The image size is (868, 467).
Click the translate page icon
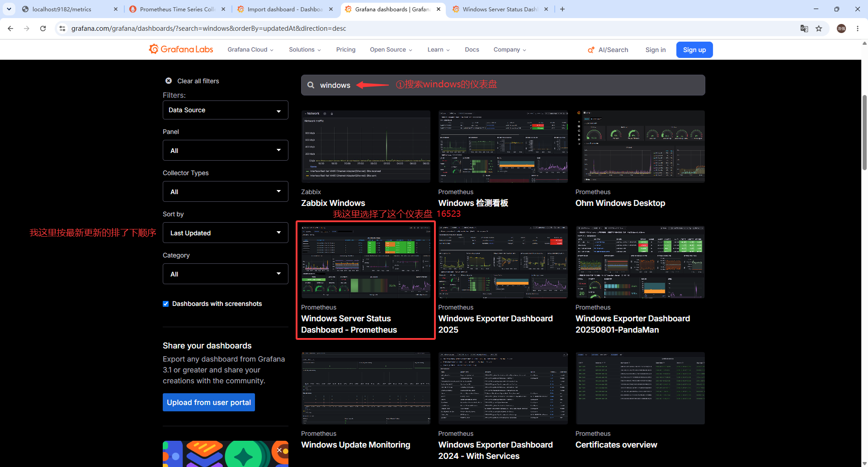point(804,29)
